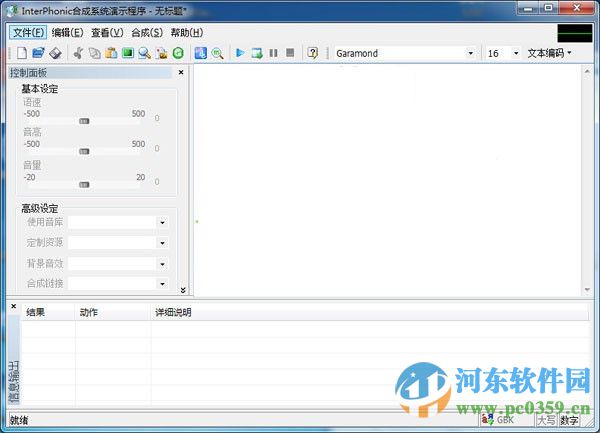The height and width of the screenshot is (433, 600).
Task: Open the 帮助(H) menu
Action: click(187, 33)
